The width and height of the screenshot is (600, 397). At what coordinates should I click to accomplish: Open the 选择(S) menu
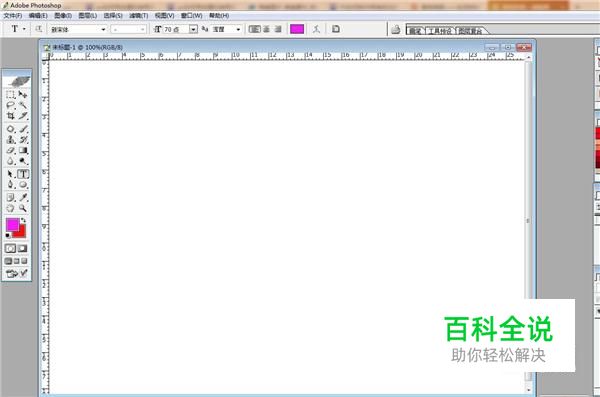pos(113,16)
